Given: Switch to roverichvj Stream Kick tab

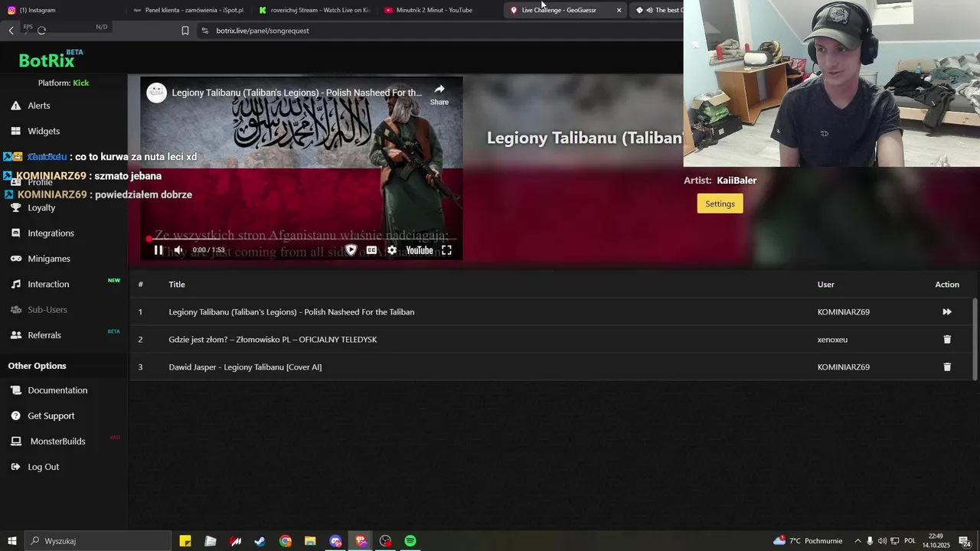Looking at the screenshot, I should (314, 10).
